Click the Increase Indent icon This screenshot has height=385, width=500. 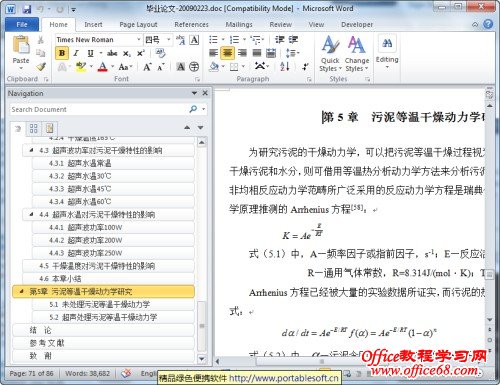293,40
